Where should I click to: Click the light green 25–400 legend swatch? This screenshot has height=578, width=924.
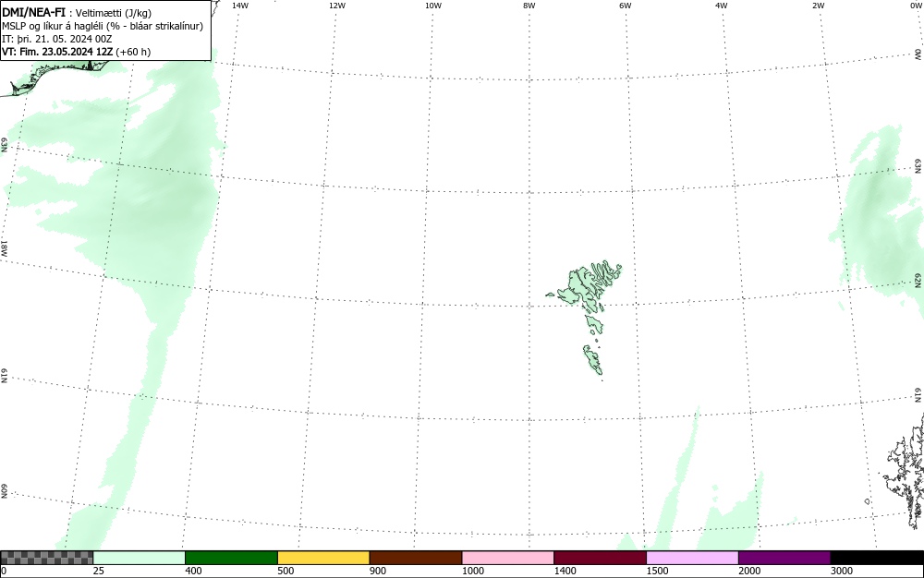pos(140,558)
